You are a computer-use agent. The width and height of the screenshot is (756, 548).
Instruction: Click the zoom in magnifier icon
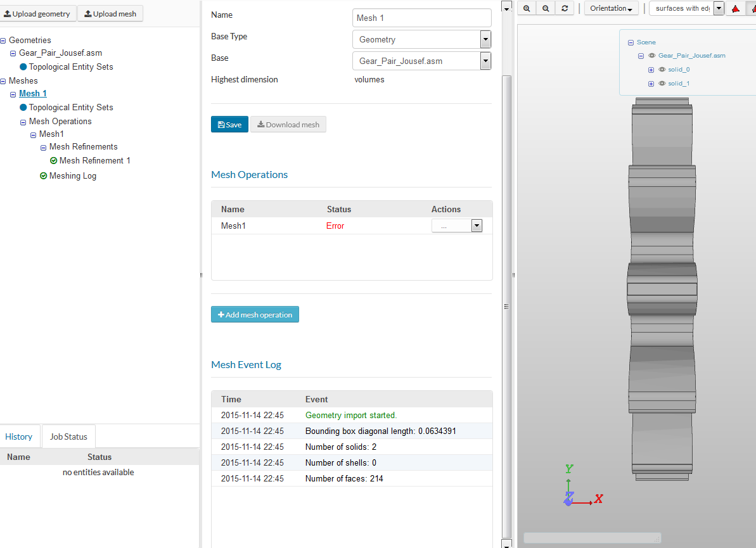click(x=527, y=8)
